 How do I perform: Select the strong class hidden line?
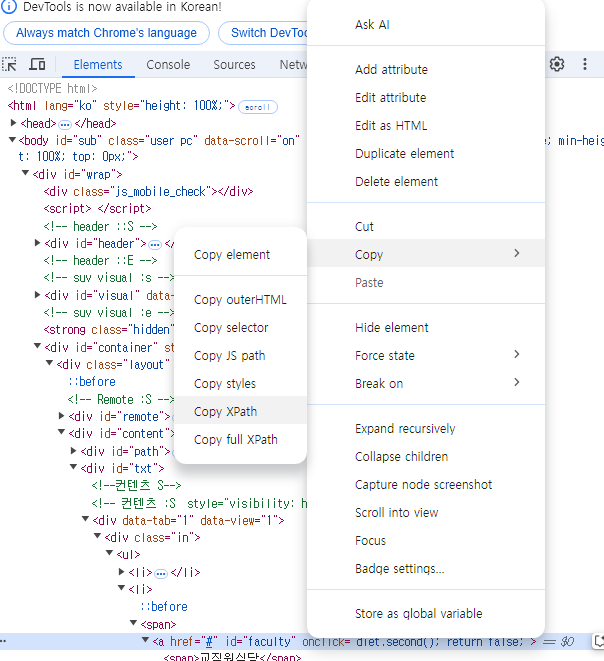click(109, 330)
